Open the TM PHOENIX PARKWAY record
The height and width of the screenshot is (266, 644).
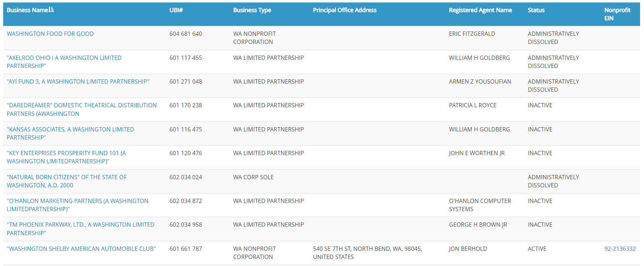pyautogui.click(x=80, y=228)
